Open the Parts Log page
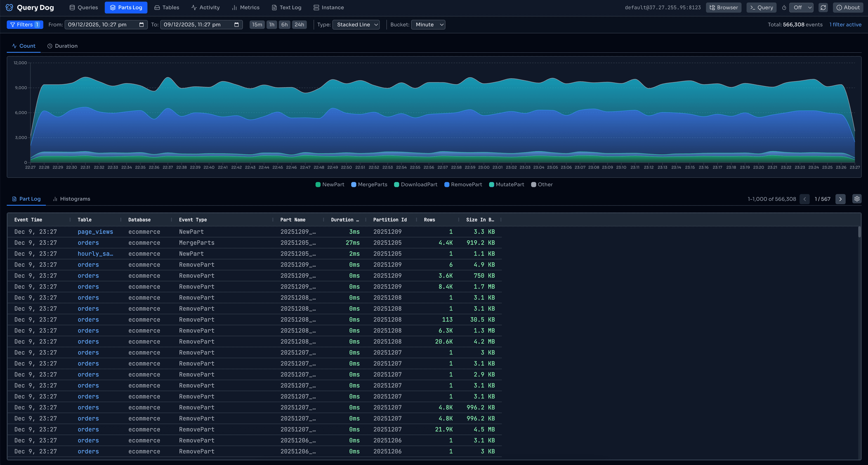Viewport: 868px width, 465px height. (x=126, y=7)
